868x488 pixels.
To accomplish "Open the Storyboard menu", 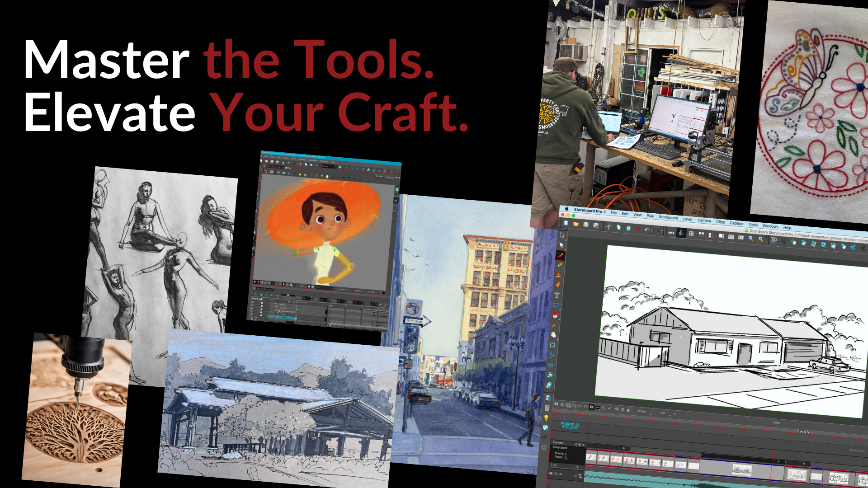I will 668,218.
